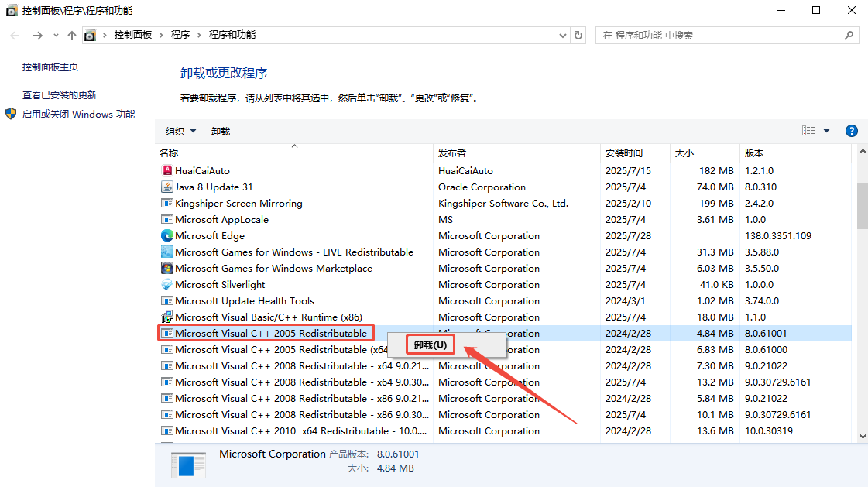868x487 pixels.
Task: Click 程序 in the address bar
Action: click(180, 35)
